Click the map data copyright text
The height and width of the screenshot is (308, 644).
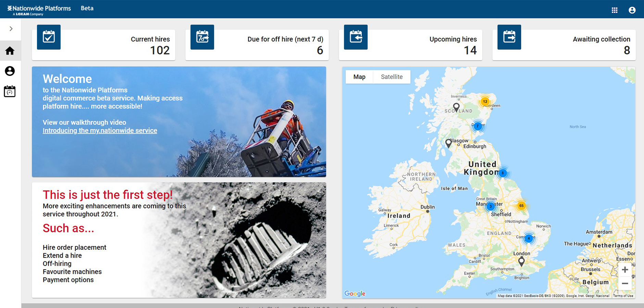click(553, 296)
